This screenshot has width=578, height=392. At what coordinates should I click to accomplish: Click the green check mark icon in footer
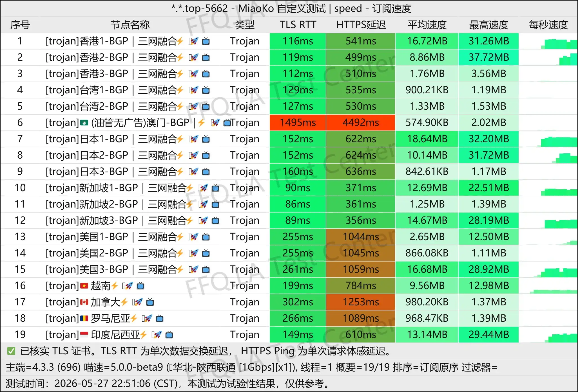tap(11, 351)
